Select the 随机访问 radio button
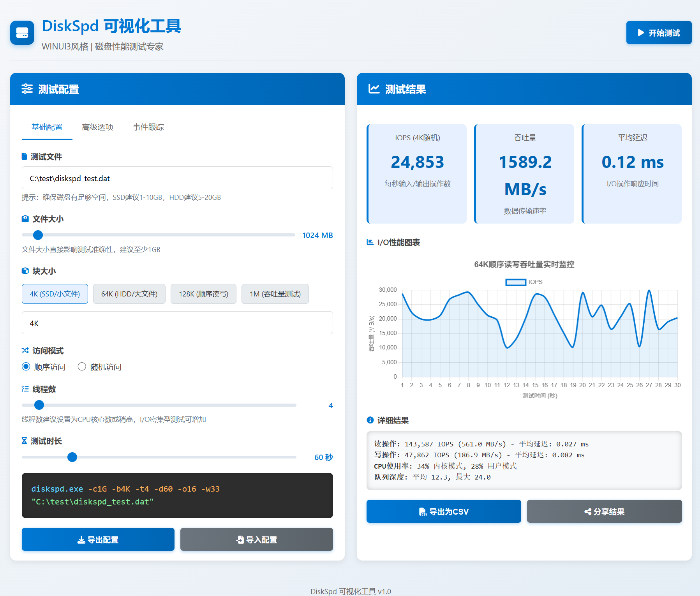 [x=82, y=367]
